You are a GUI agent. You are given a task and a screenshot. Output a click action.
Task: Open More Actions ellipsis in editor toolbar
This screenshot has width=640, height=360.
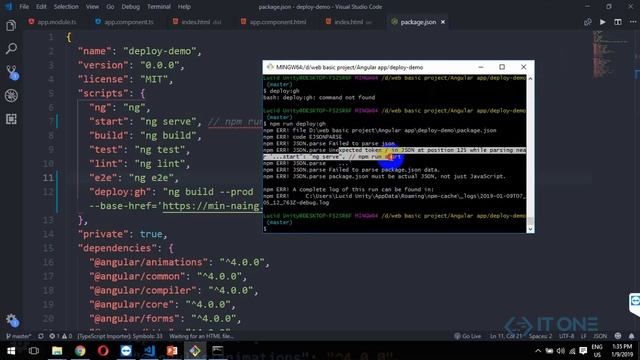[633, 22]
